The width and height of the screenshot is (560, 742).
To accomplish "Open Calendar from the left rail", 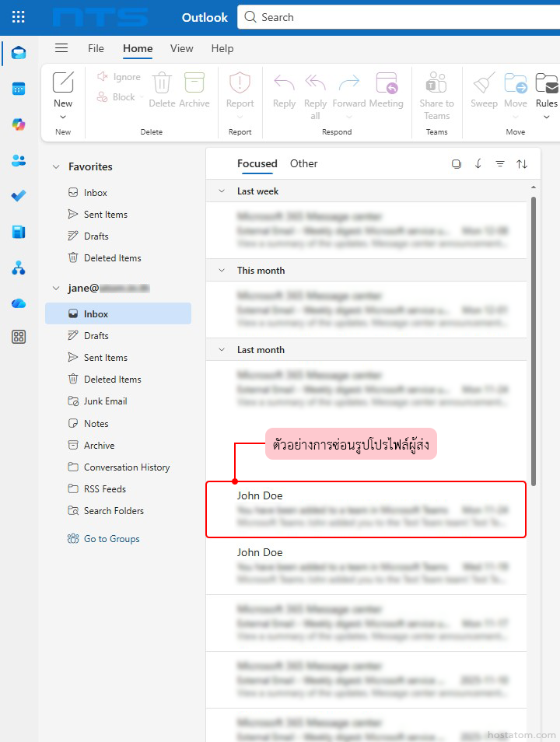I will coord(19,89).
